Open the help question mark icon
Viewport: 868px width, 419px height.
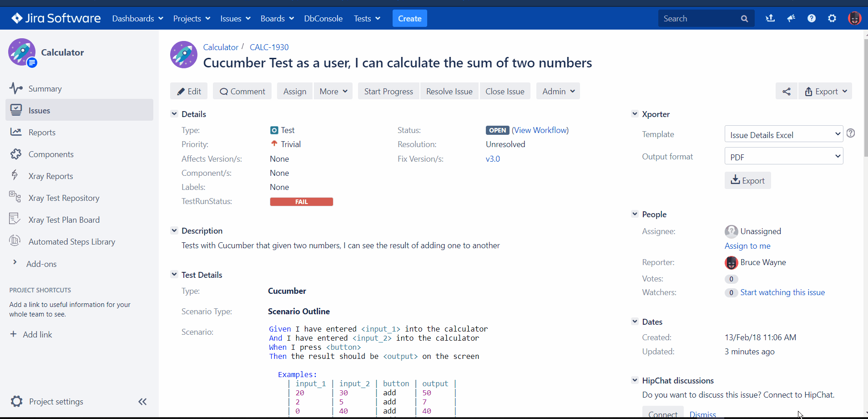tap(811, 19)
